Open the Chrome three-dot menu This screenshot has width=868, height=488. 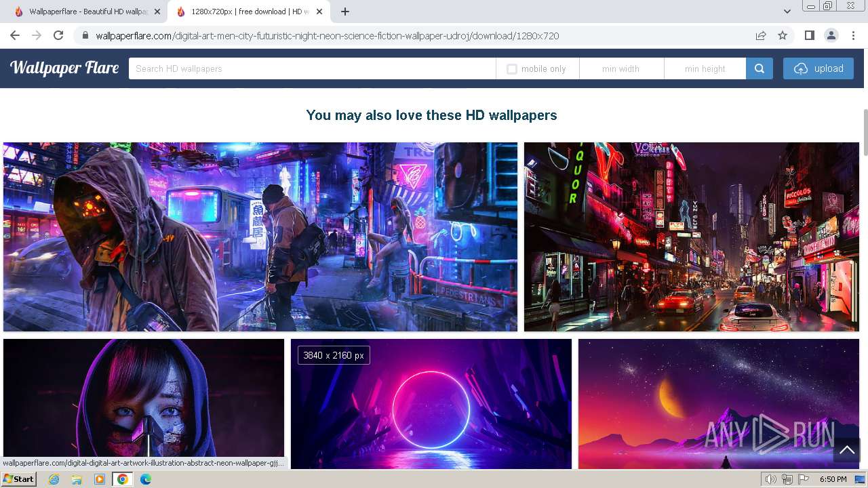tap(852, 35)
